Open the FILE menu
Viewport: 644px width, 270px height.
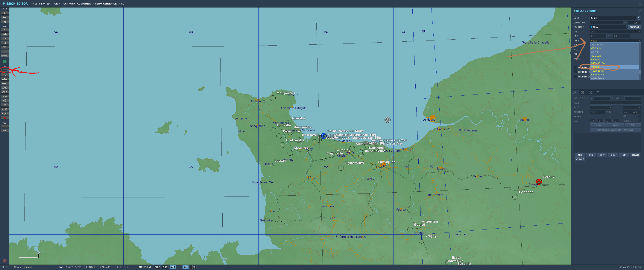34,4
